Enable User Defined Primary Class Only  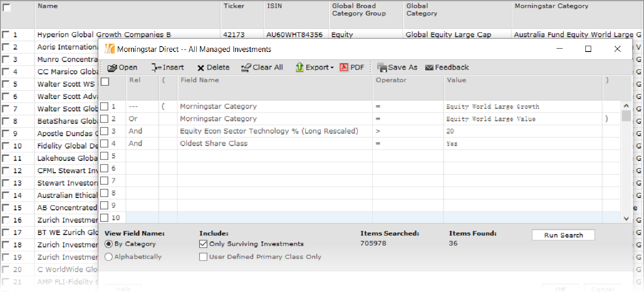click(x=203, y=257)
